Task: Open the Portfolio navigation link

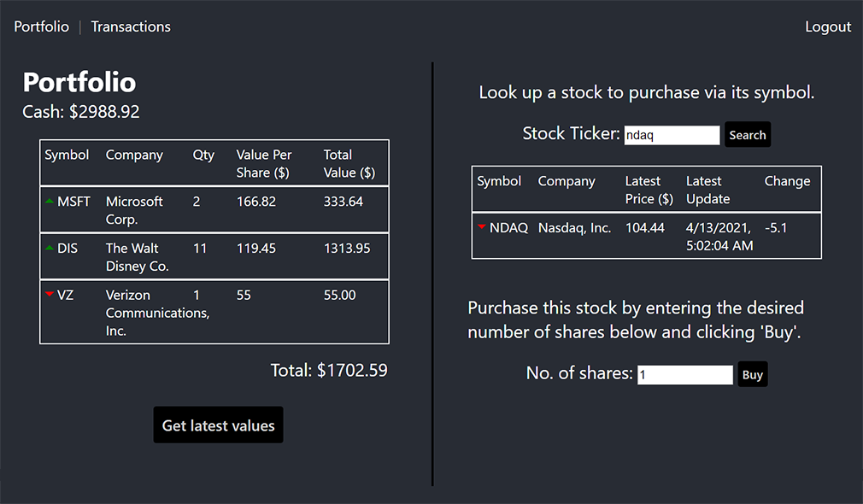Action: [x=42, y=26]
